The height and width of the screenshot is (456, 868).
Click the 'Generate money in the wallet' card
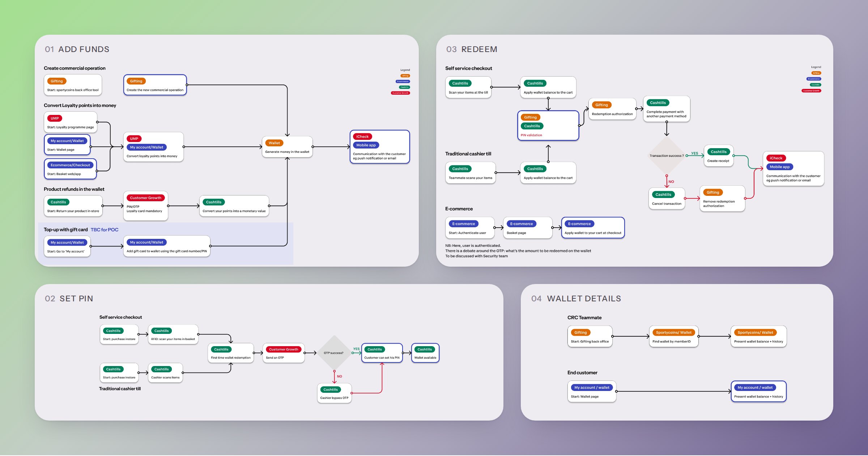tap(287, 147)
